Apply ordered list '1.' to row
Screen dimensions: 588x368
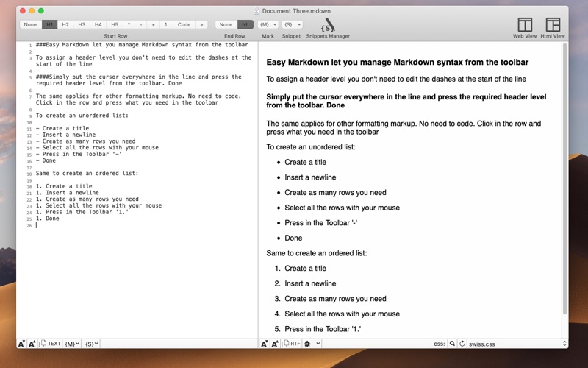[166, 24]
